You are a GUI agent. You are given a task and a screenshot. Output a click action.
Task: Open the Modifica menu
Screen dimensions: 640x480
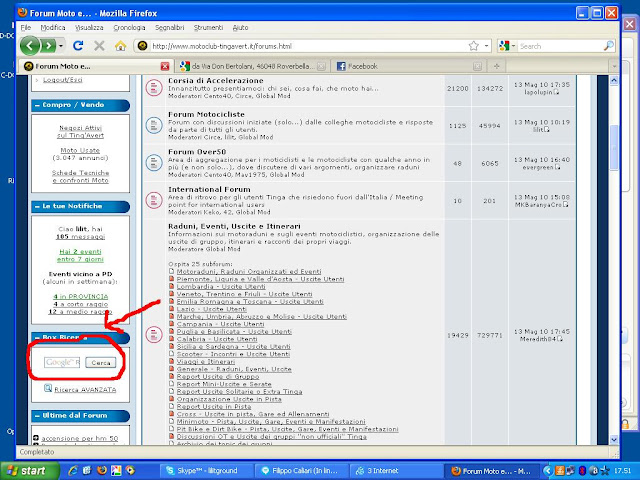pos(53,27)
